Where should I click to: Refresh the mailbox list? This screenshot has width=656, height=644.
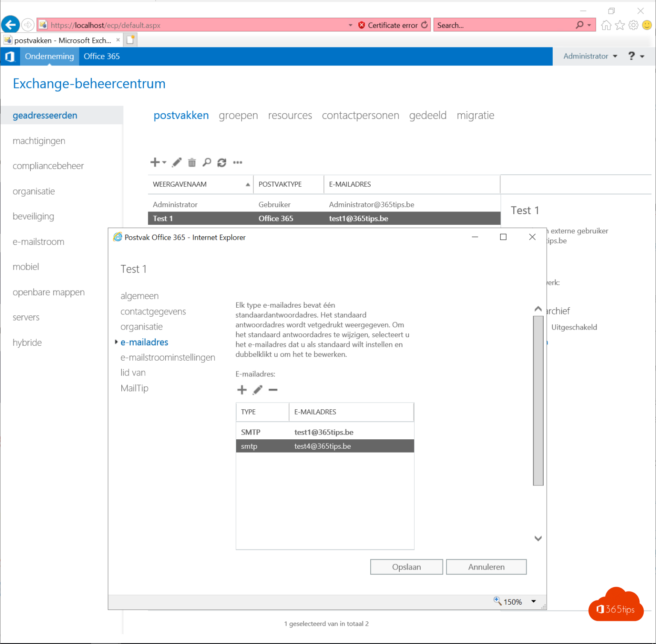[222, 162]
